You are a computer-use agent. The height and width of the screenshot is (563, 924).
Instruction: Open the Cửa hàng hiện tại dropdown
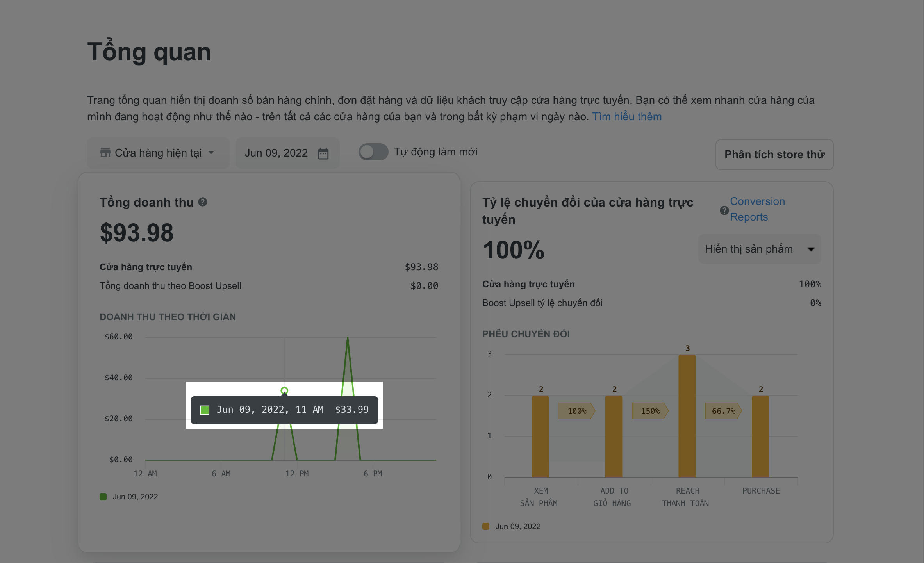click(x=158, y=153)
